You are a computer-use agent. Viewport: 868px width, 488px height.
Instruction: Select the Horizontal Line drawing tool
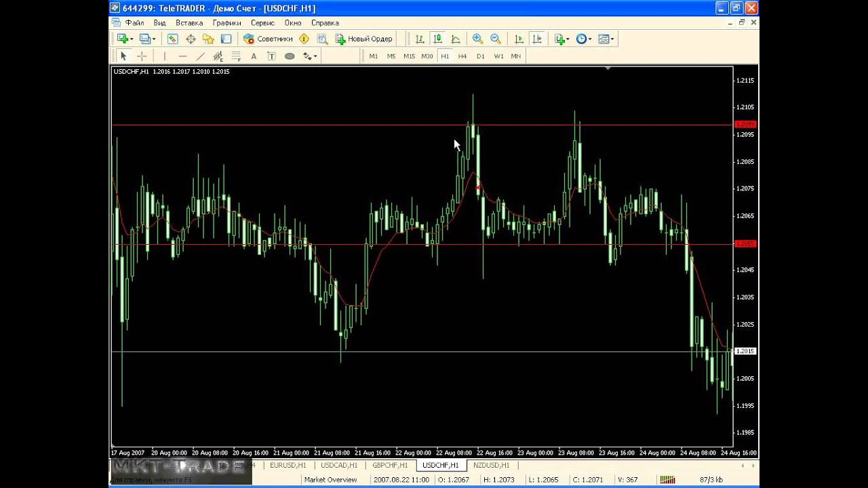(182, 56)
